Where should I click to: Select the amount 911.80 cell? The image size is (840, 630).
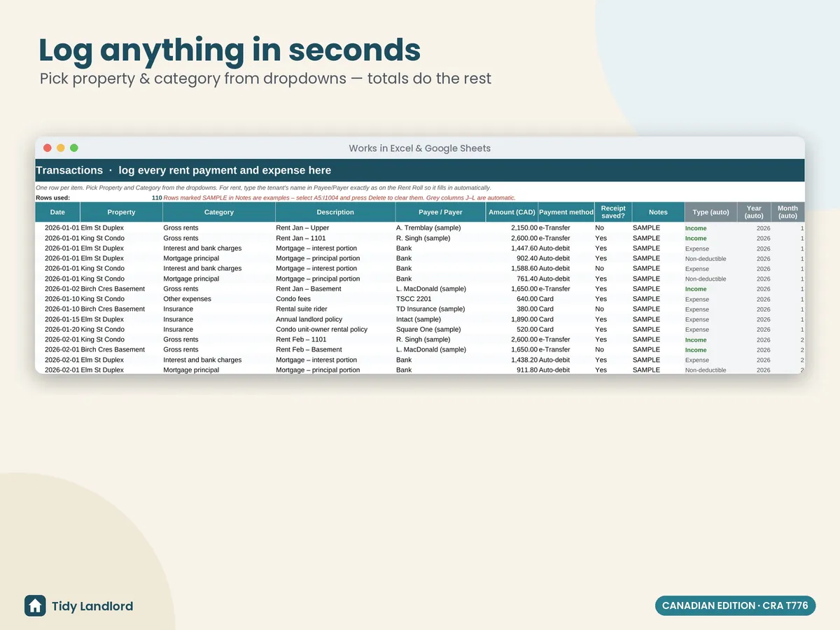click(x=512, y=370)
